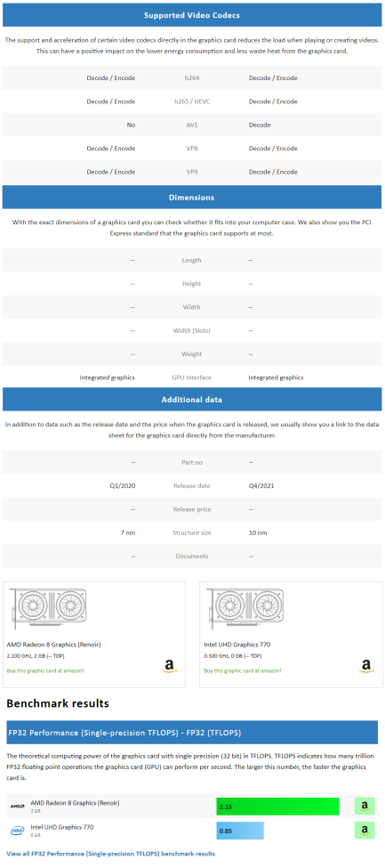
Task: Click the AMD Radeon 8 Graphics card title
Action: point(53,645)
